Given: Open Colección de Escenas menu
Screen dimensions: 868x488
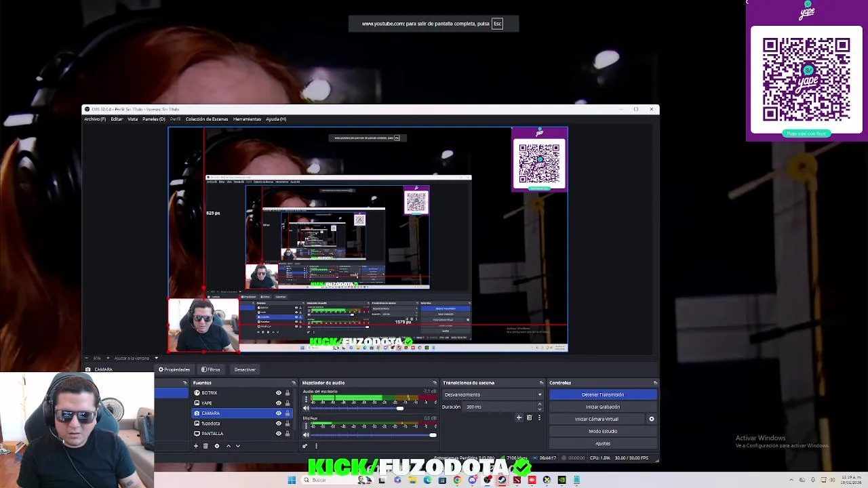Looking at the screenshot, I should (207, 119).
